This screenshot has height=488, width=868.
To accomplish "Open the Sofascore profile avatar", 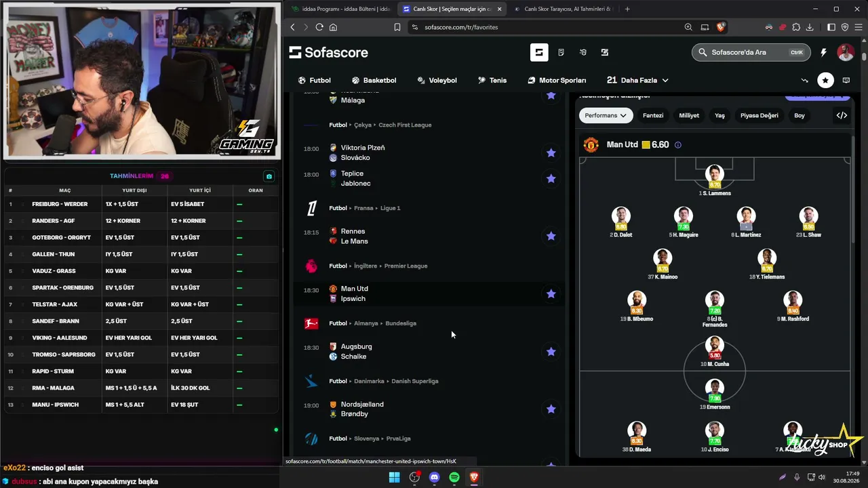I will pos(846,52).
